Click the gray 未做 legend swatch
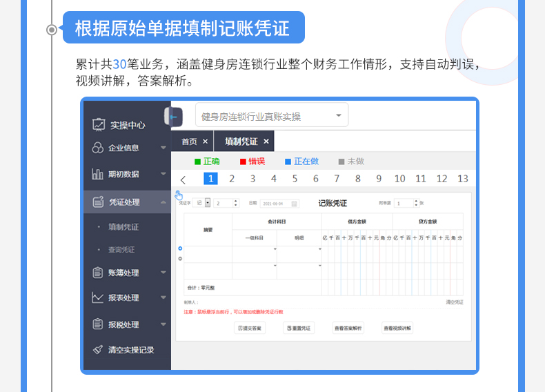 [341, 161]
